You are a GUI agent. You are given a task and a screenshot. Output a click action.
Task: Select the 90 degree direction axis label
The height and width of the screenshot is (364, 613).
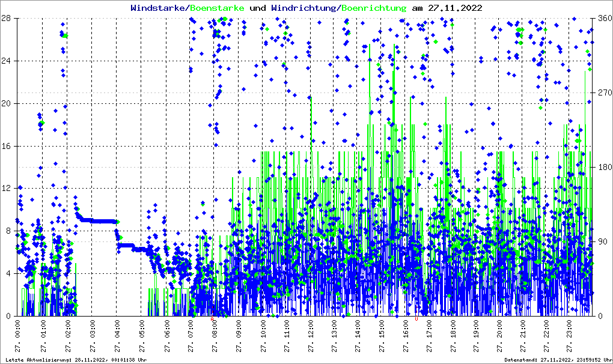[602, 241]
